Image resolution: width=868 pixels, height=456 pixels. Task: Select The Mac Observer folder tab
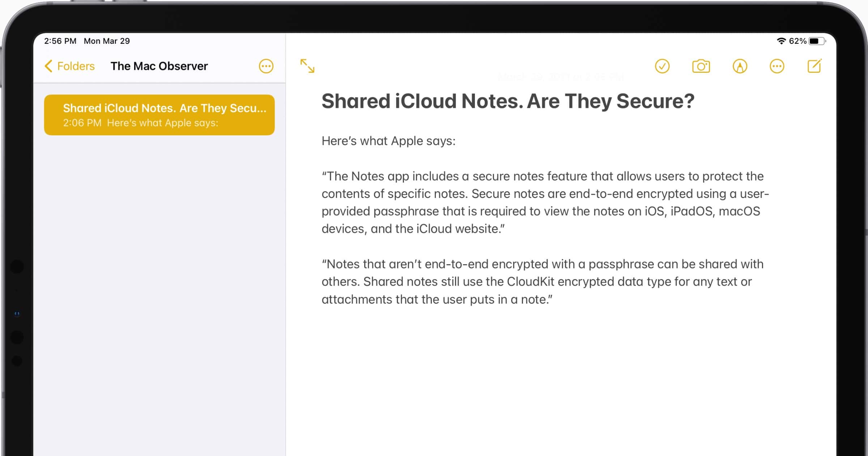click(x=159, y=66)
